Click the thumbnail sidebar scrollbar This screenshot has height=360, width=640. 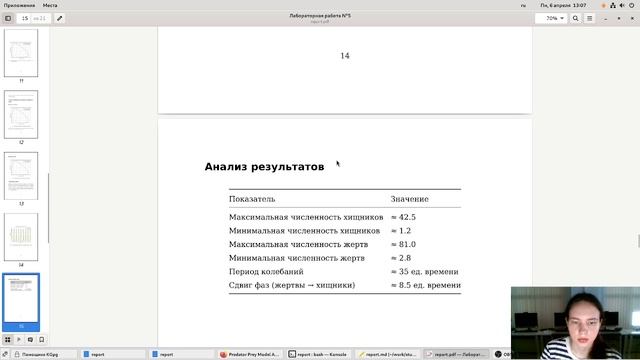coord(49,208)
